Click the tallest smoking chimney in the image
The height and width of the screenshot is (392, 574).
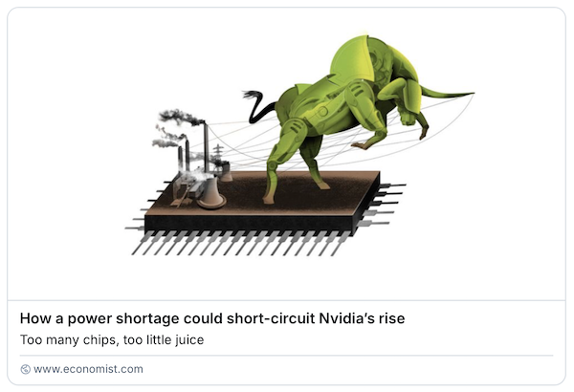206,148
